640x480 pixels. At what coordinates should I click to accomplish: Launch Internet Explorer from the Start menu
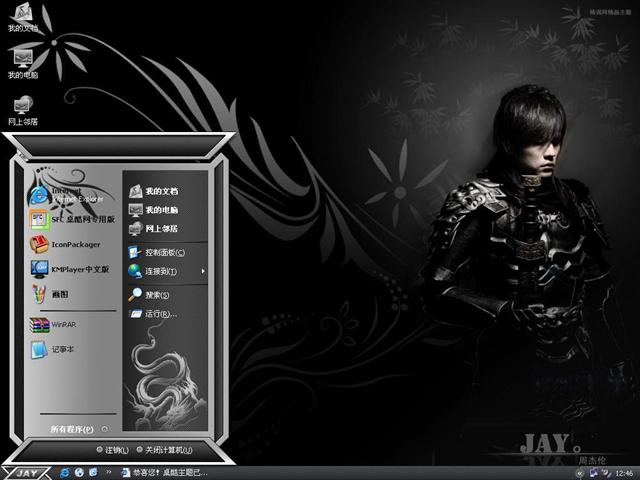click(x=67, y=195)
